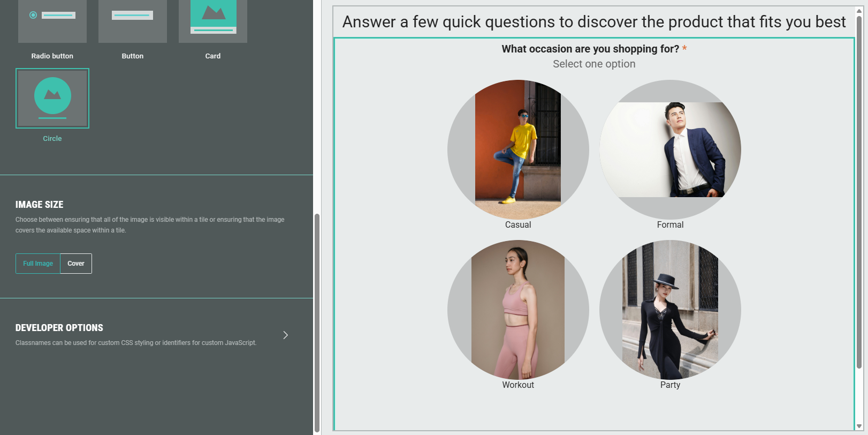Image resolution: width=868 pixels, height=435 pixels.
Task: Choose the Party occasion image
Action: click(x=670, y=310)
